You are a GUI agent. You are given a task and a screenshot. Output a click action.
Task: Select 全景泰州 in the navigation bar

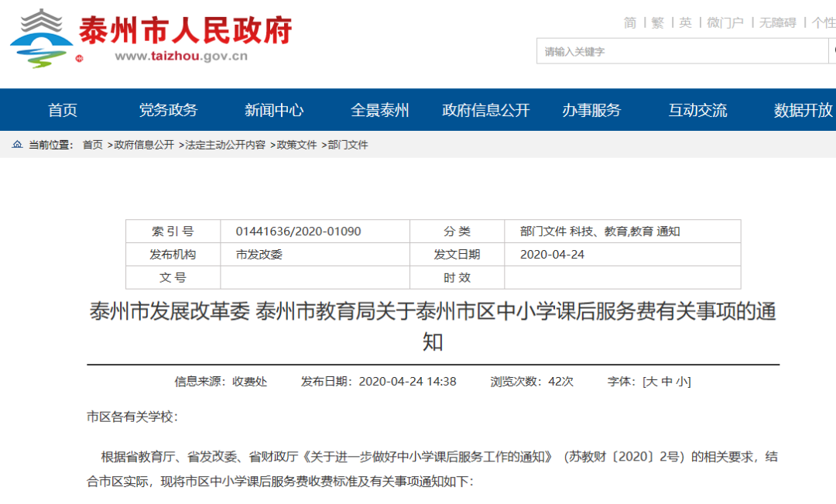pos(379,110)
